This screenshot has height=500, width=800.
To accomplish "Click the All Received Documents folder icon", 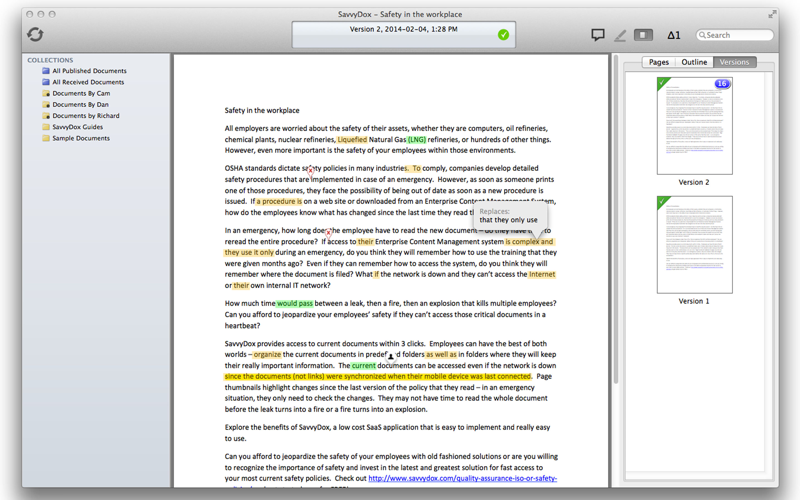I will (46, 82).
